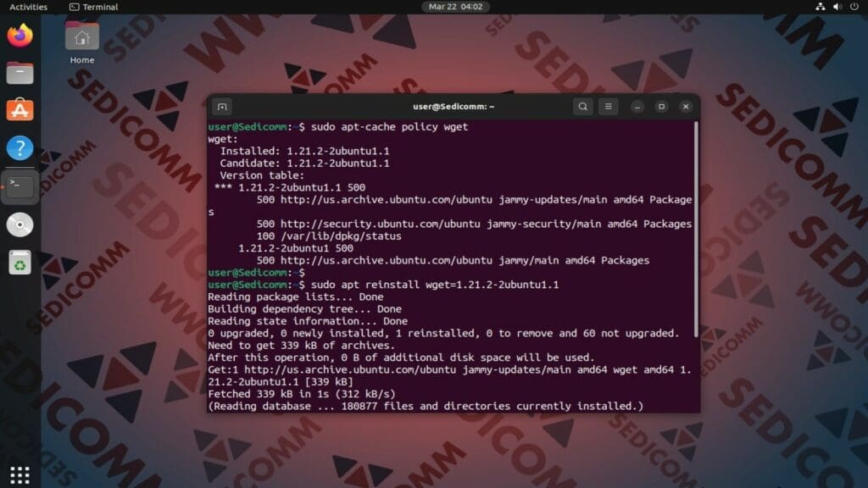Minimize the terminal window
Screen dimensions: 868x488
(637, 106)
